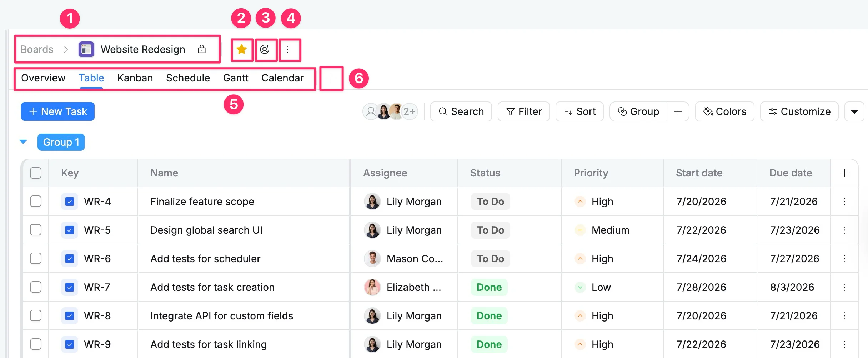The height and width of the screenshot is (358, 868).
Task: Click the plus beside the Group button
Action: click(x=678, y=111)
